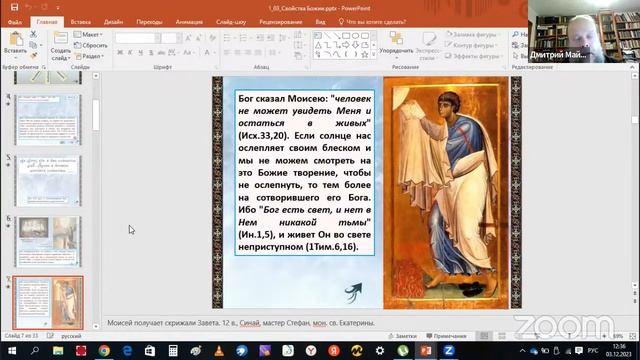
Task: Increase the list indent level
Action: coord(270,38)
